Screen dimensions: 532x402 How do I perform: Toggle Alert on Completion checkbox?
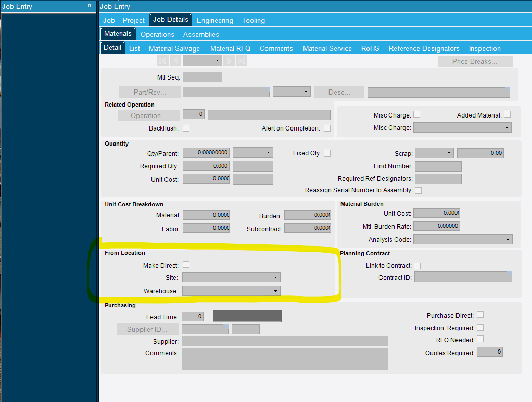point(327,128)
